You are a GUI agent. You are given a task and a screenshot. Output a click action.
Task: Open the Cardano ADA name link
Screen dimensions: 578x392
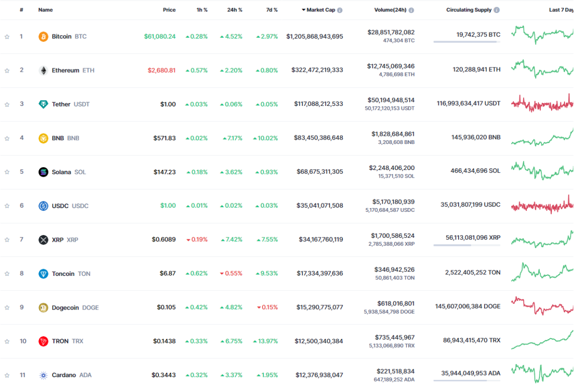coord(72,375)
